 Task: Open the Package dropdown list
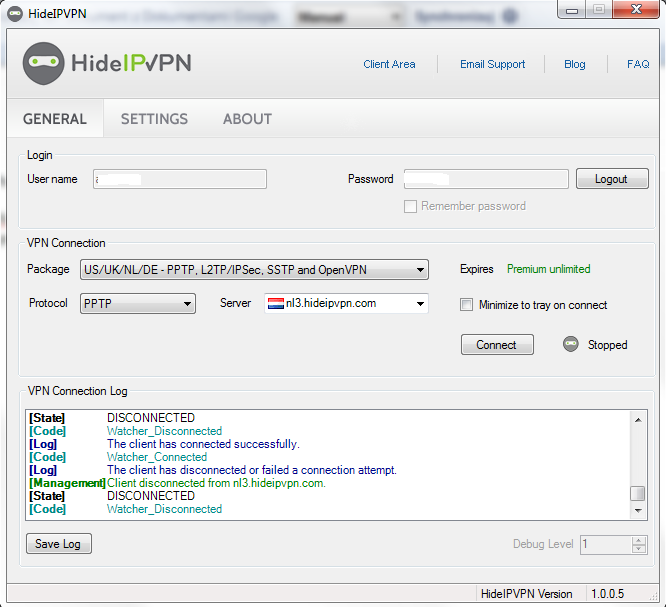254,270
